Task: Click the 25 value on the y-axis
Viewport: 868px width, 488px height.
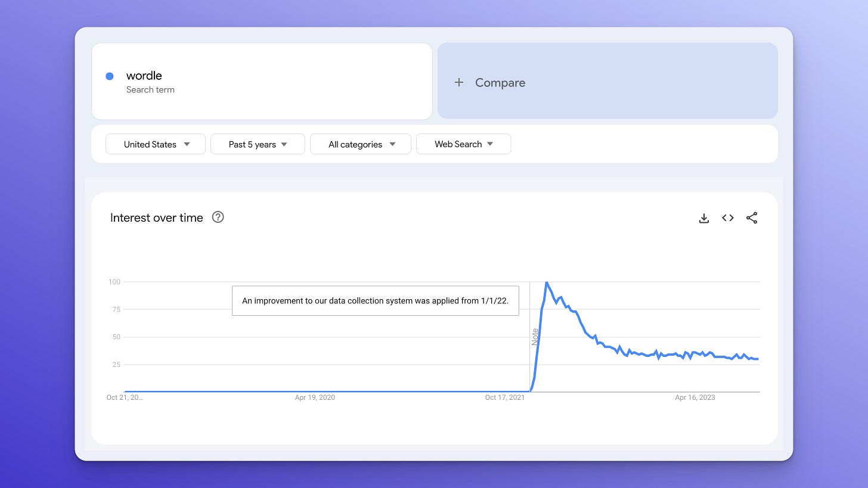Action: pyautogui.click(x=116, y=365)
